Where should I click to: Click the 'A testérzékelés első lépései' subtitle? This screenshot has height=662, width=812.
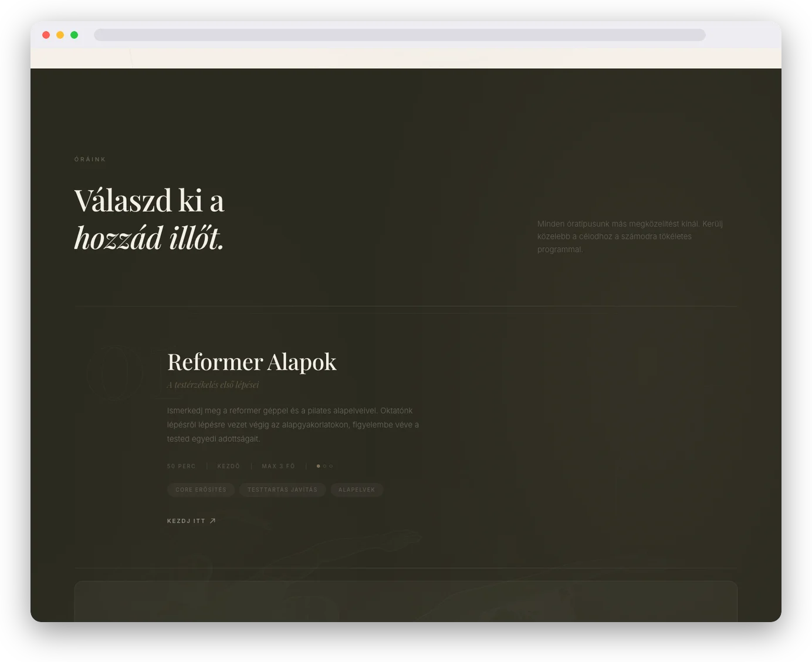[x=213, y=385]
